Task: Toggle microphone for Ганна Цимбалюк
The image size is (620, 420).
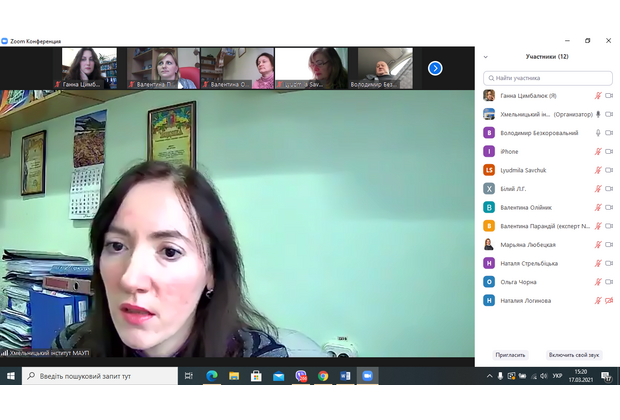Action: pyautogui.click(x=598, y=95)
